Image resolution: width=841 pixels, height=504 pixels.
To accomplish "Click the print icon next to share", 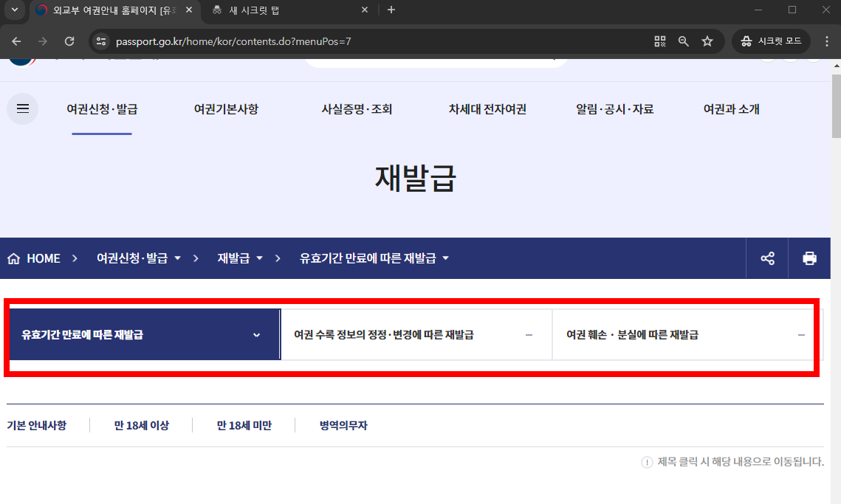I will point(810,258).
